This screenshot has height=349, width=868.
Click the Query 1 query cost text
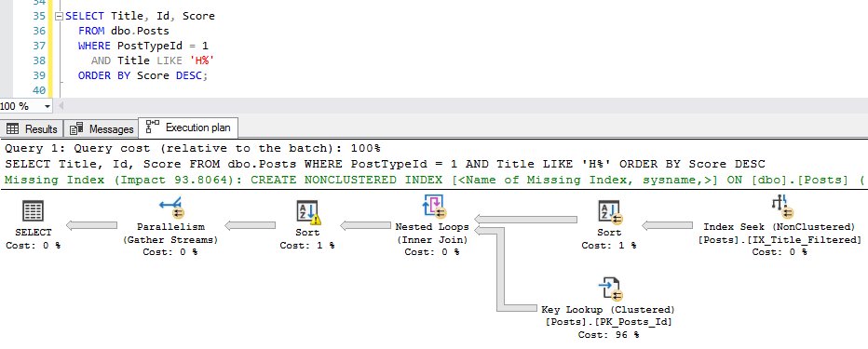click(x=193, y=148)
